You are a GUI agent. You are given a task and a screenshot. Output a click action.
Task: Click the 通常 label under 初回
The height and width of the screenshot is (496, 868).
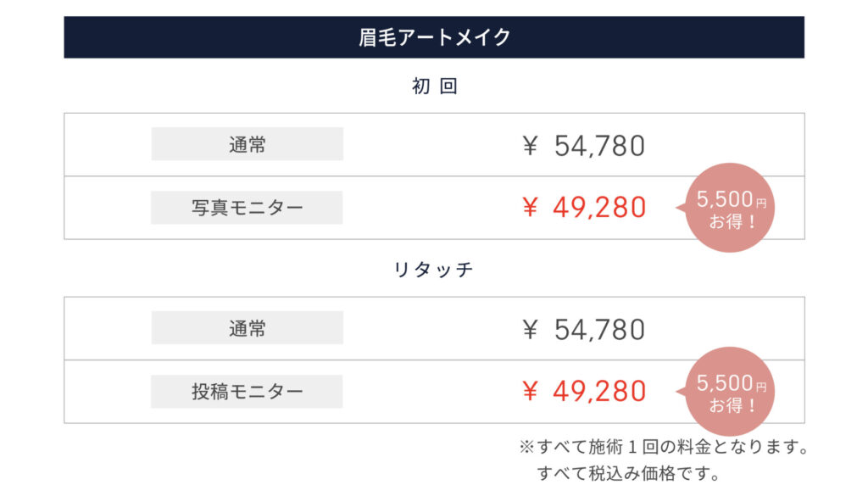(x=247, y=144)
